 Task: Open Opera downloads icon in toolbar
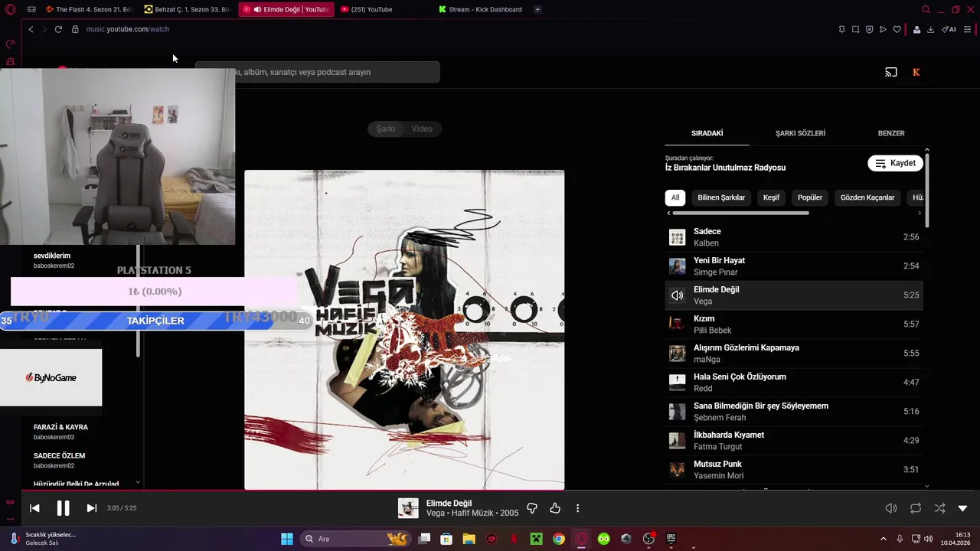pos(930,29)
